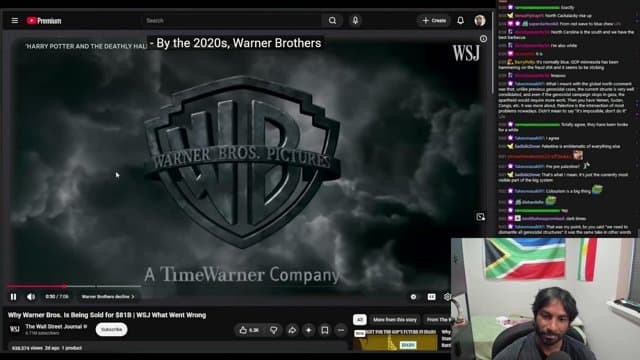Open the recommended yellow chart video thumbnail
The image size is (640, 360).
(x=396, y=340)
